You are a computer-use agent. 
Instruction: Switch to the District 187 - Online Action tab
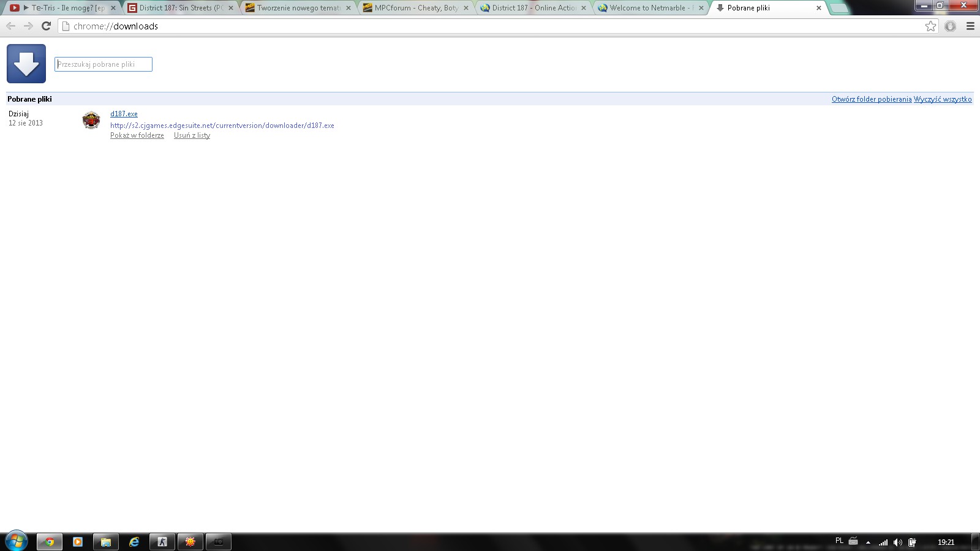click(x=533, y=8)
